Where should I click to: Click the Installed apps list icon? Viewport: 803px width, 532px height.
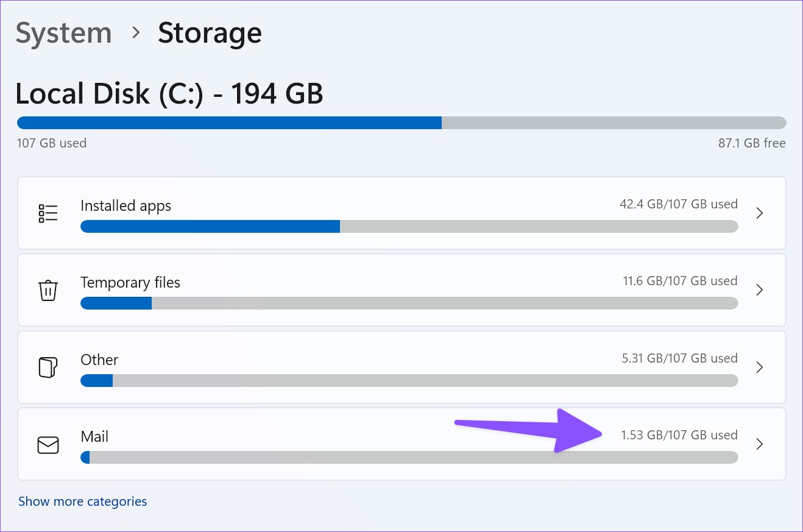click(x=48, y=213)
